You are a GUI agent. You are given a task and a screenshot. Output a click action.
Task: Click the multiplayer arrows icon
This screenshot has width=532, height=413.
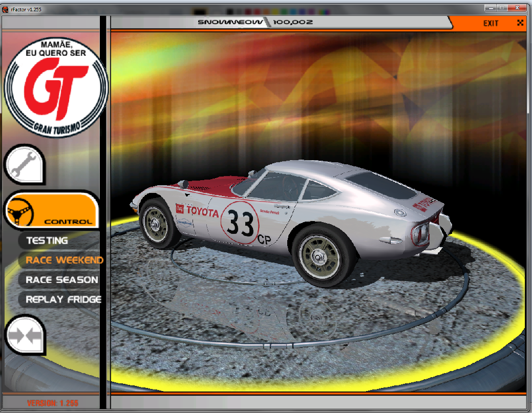25,335
